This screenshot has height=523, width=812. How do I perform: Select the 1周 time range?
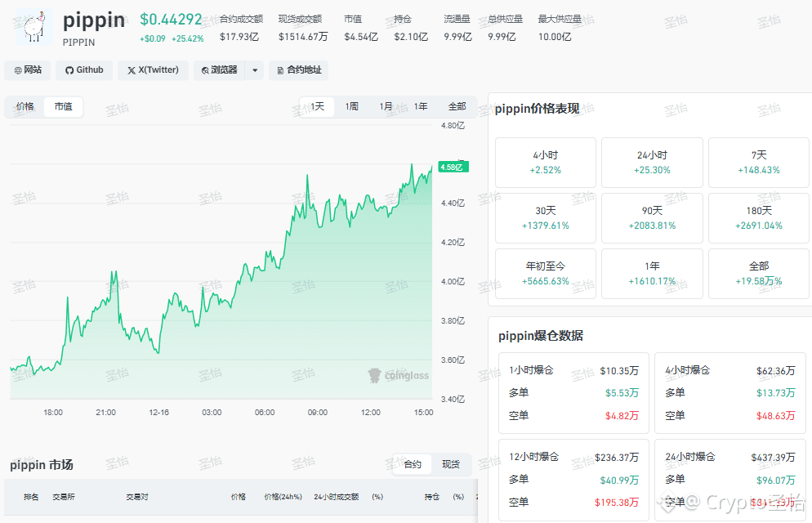pyautogui.click(x=351, y=107)
